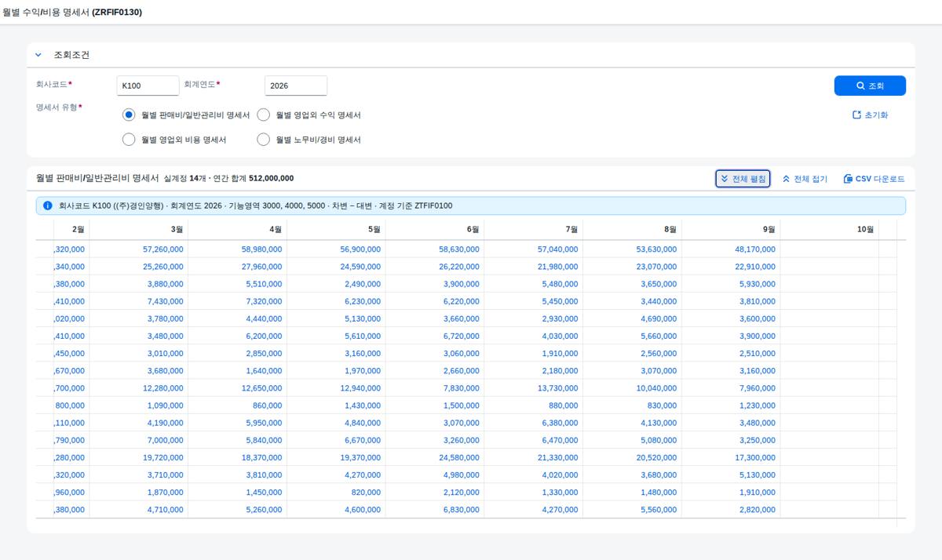The width and height of the screenshot is (942, 560).
Task: Open the 4,710,000 amount link
Action: (x=166, y=509)
